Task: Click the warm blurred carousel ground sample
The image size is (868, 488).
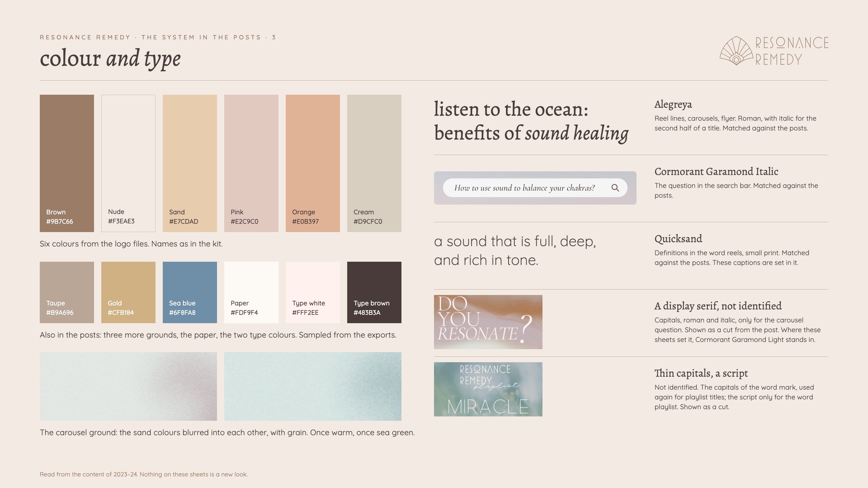Action: 128,386
